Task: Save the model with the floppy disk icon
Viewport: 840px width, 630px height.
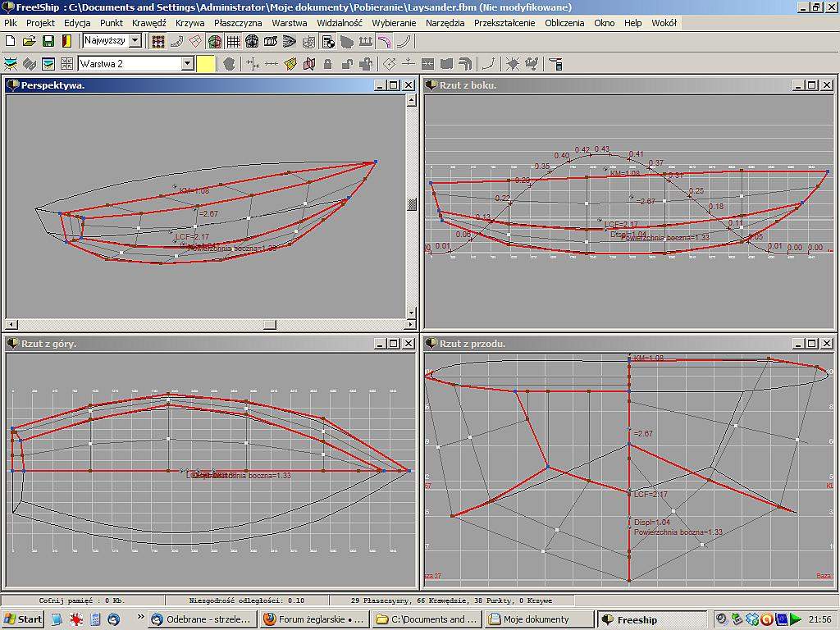Action: [48, 41]
